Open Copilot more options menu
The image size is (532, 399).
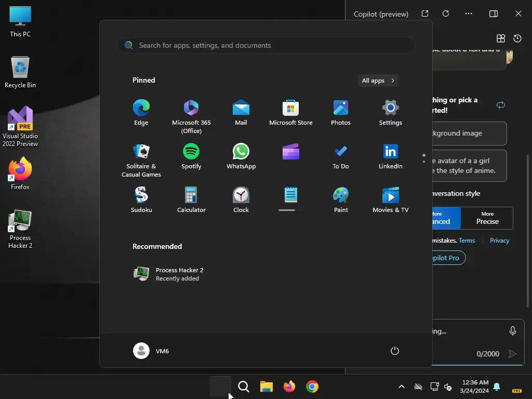[x=469, y=14]
